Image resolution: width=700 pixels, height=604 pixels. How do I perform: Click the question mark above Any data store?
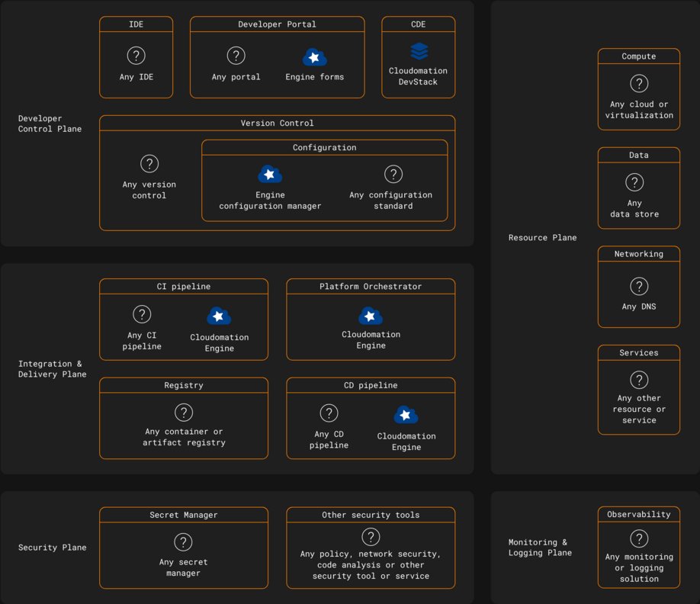[x=634, y=182]
